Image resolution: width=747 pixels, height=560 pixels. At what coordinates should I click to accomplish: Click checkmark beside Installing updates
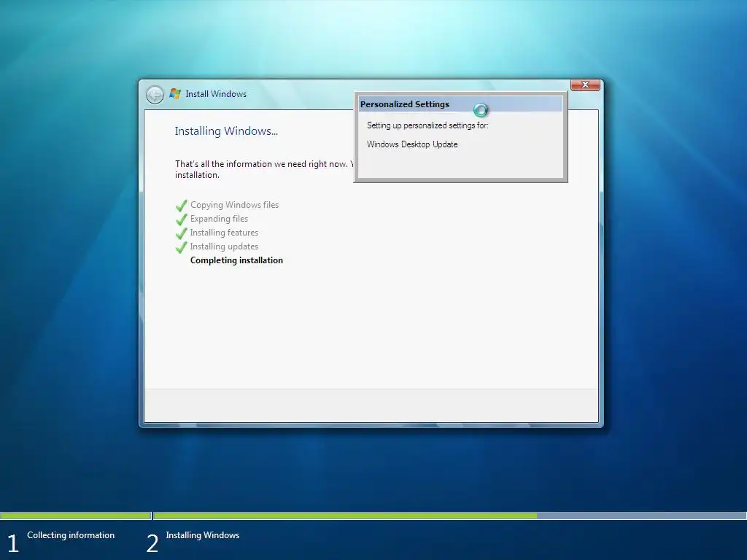coord(181,247)
